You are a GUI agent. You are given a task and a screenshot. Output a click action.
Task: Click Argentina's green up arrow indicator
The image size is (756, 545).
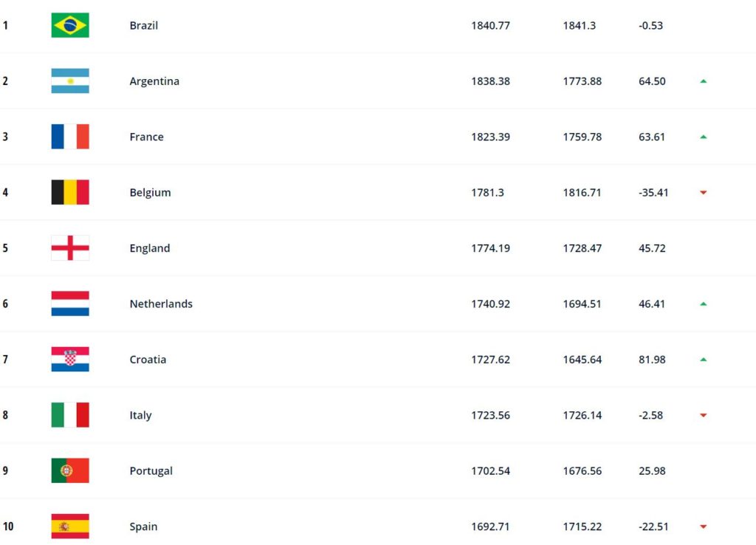pos(704,81)
